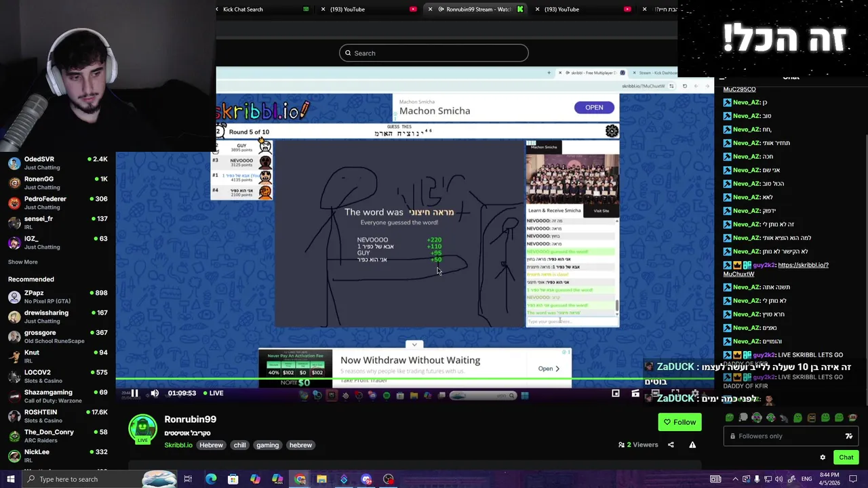Open player settings gear
The height and width of the screenshot is (488, 868).
pyautogui.click(x=694, y=393)
